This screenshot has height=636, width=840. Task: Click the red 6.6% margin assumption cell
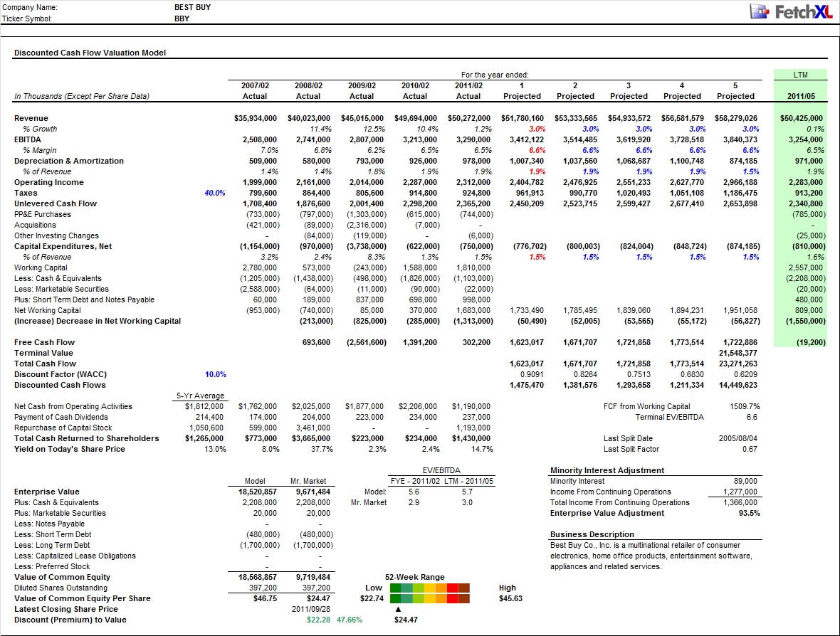click(537, 150)
